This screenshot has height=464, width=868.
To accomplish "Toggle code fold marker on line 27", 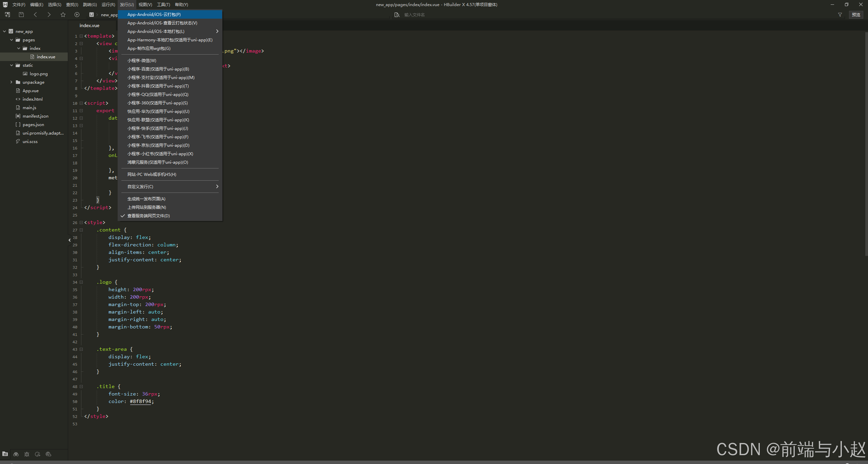I will (x=81, y=230).
